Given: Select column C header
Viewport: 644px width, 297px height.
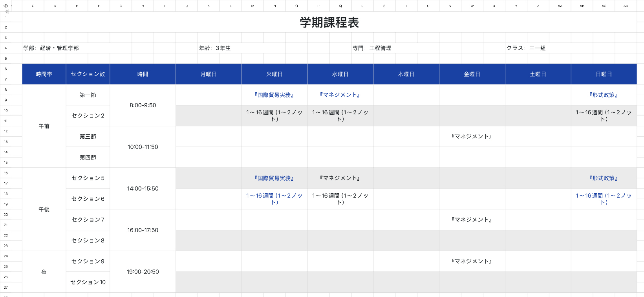Looking at the screenshot, I should point(33,6).
